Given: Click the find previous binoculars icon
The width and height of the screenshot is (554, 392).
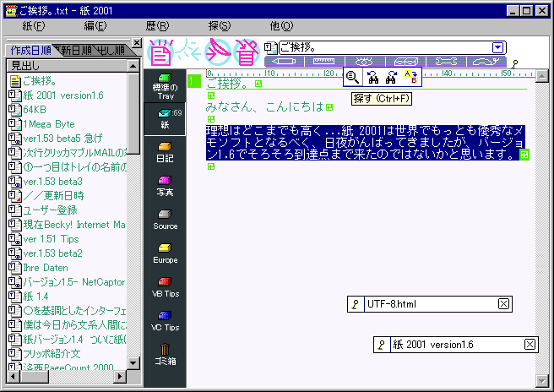Looking at the screenshot, I should [372, 77].
